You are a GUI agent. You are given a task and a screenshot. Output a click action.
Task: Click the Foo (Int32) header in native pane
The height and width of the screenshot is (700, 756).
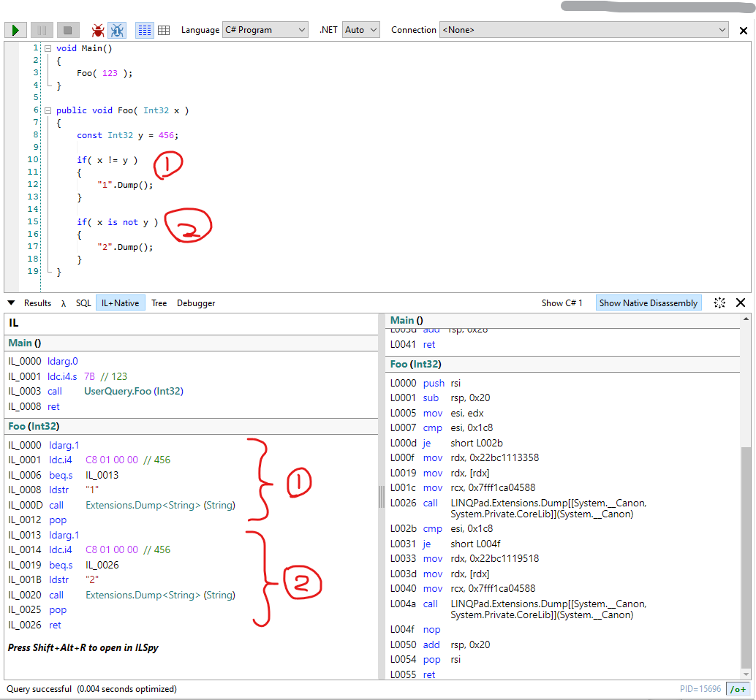pos(415,364)
